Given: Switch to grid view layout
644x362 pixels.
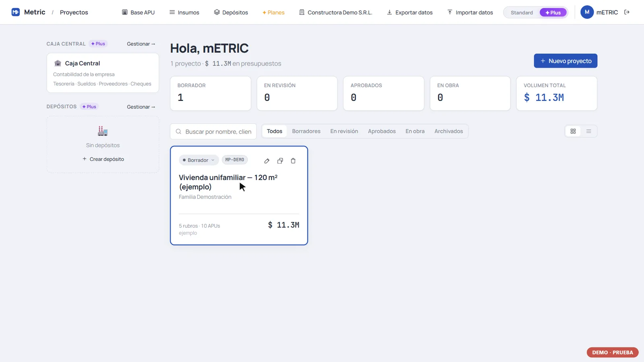Looking at the screenshot, I should click(573, 131).
